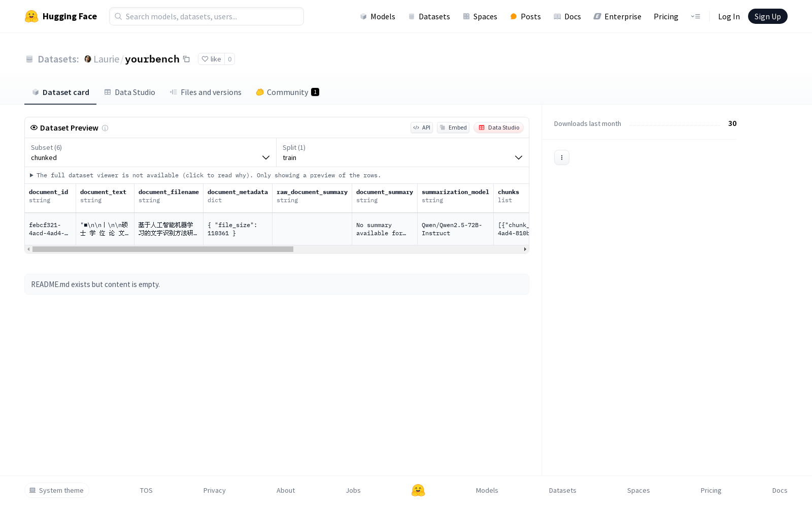Open Pricing in the top navigation
This screenshot has height=508, width=812.
click(x=666, y=16)
